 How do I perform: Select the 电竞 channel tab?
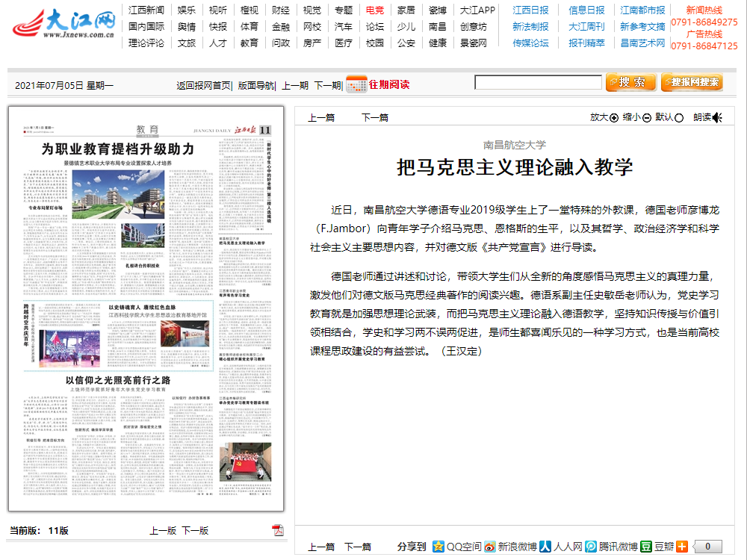click(373, 11)
